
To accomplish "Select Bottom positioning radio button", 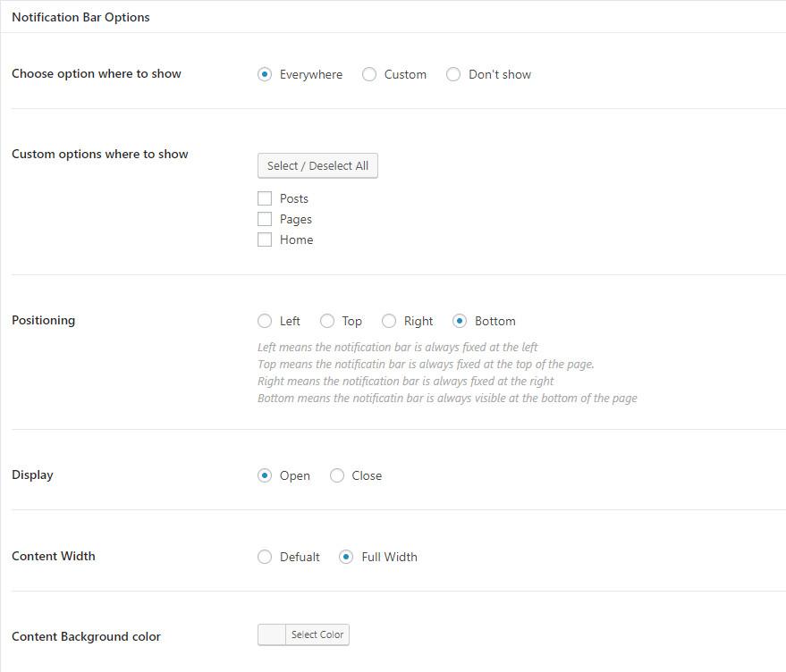I will [x=460, y=321].
